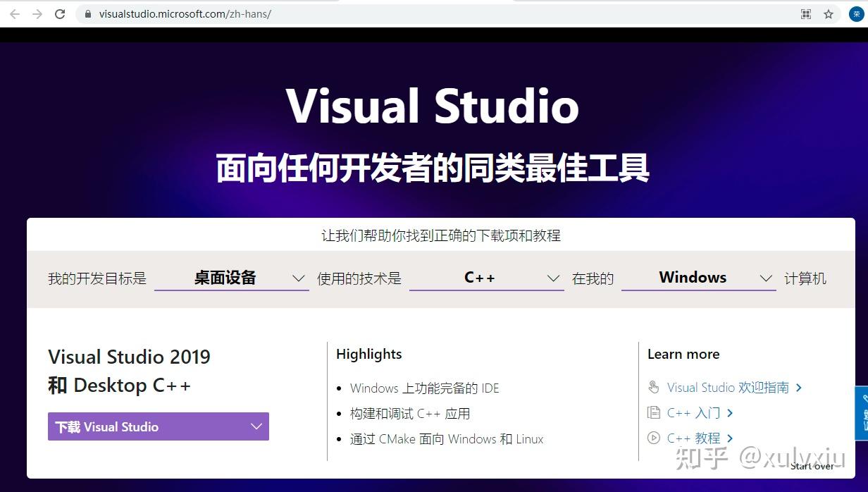868x492 pixels.
Task: Click the Visual Studio headline text
Action: tap(433, 106)
